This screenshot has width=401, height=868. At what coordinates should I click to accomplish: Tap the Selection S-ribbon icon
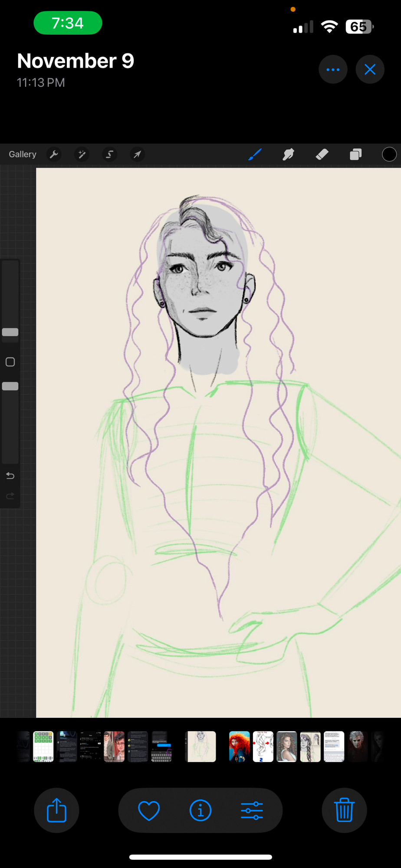click(x=110, y=155)
